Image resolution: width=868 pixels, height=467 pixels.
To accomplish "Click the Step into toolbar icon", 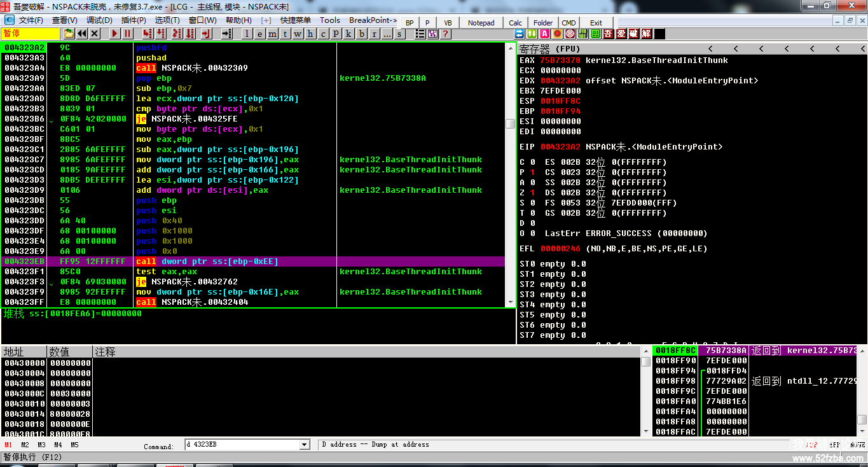I will point(147,34).
